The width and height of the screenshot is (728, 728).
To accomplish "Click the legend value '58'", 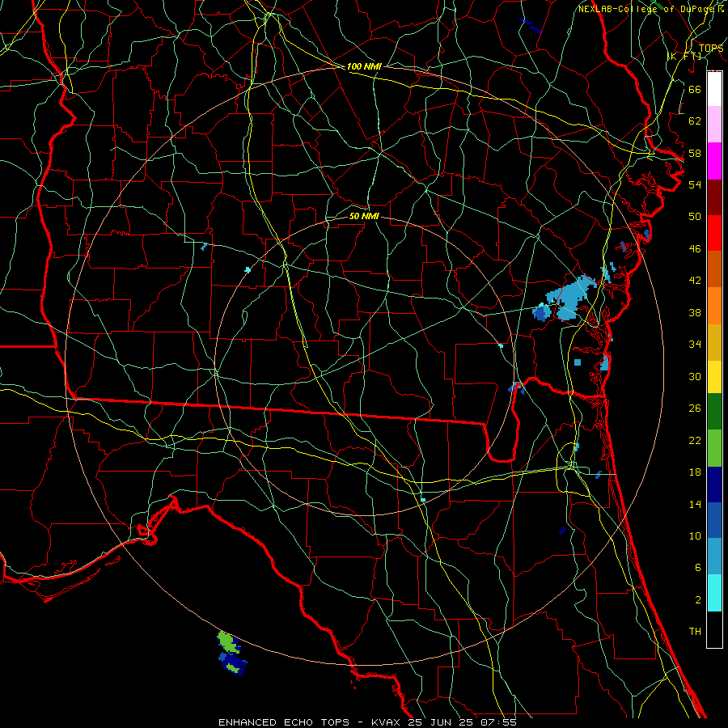I will tap(695, 153).
